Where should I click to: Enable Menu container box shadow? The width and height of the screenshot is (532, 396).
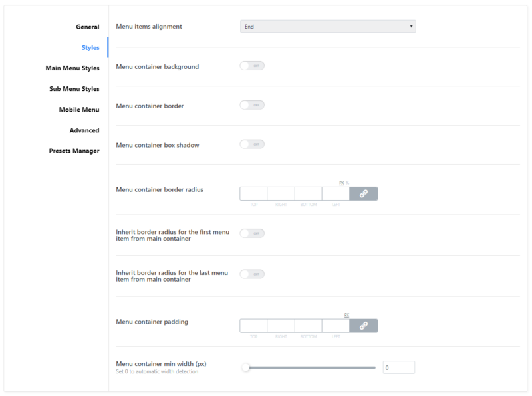pyautogui.click(x=252, y=144)
